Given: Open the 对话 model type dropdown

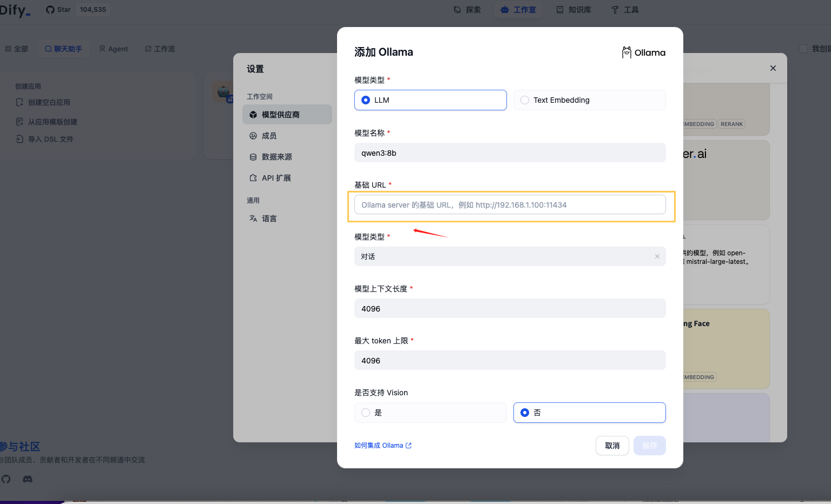Looking at the screenshot, I should (510, 256).
